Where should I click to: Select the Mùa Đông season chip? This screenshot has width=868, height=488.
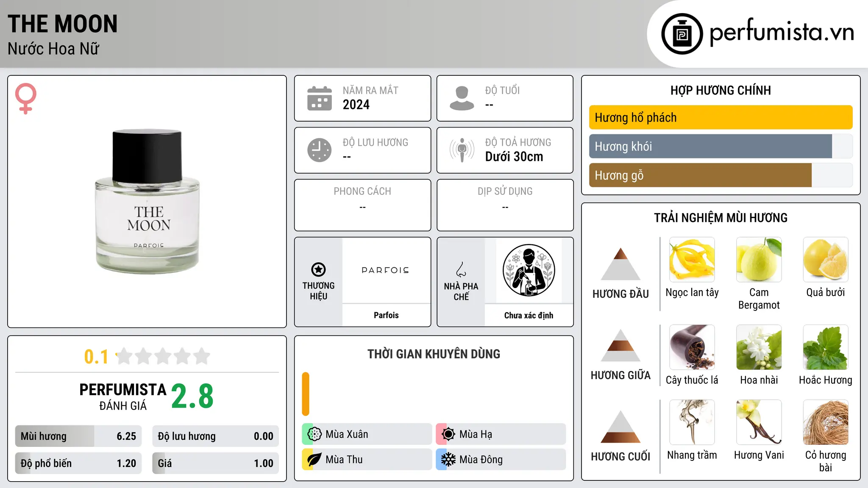click(501, 460)
